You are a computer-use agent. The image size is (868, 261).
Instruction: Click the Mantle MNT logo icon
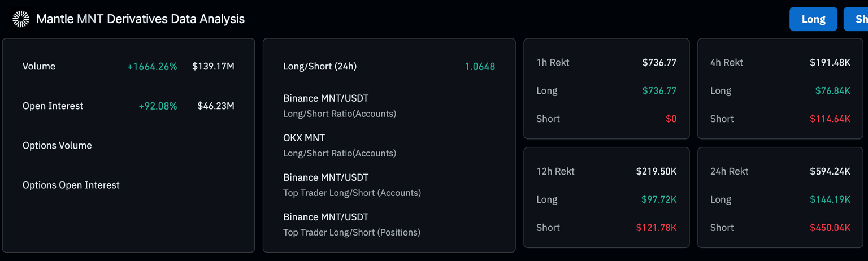21,19
